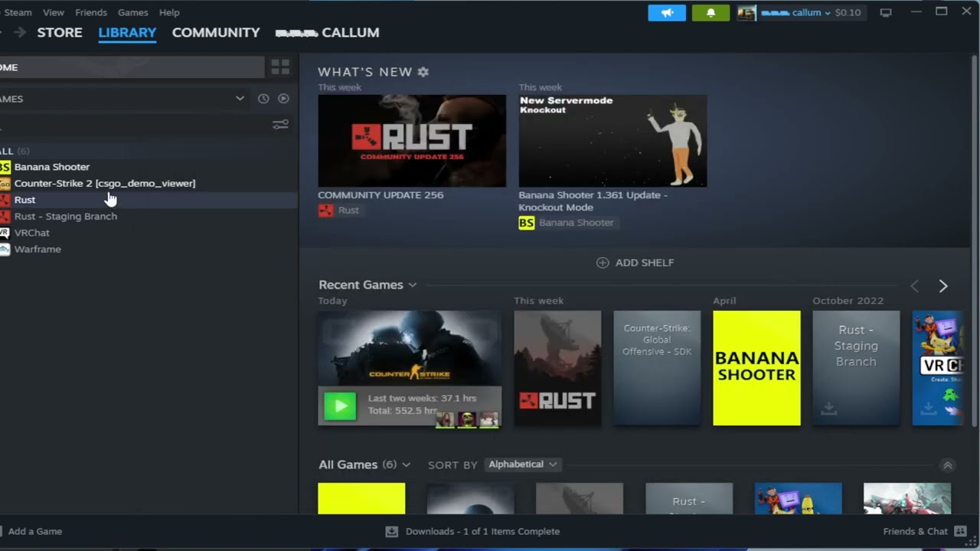Open the notifications bell

[710, 13]
